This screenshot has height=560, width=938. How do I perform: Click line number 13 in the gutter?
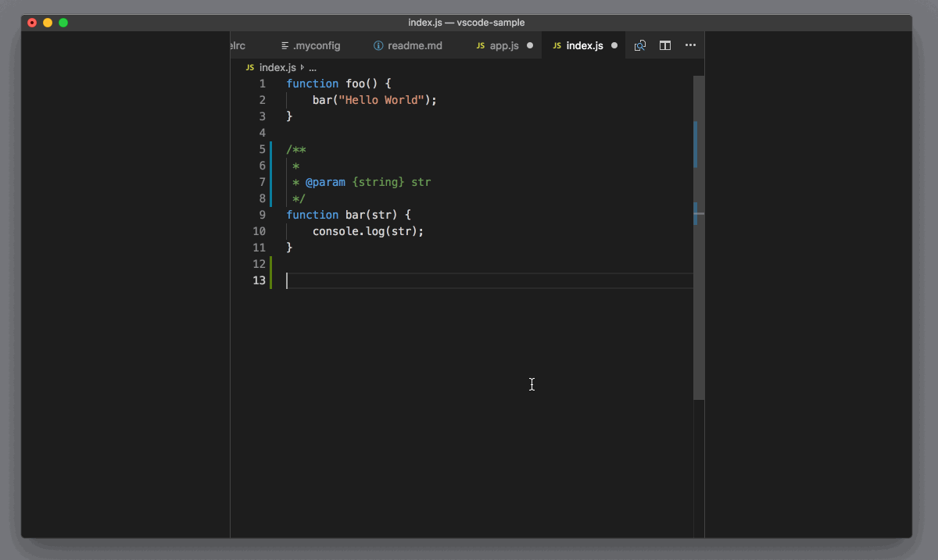click(260, 280)
